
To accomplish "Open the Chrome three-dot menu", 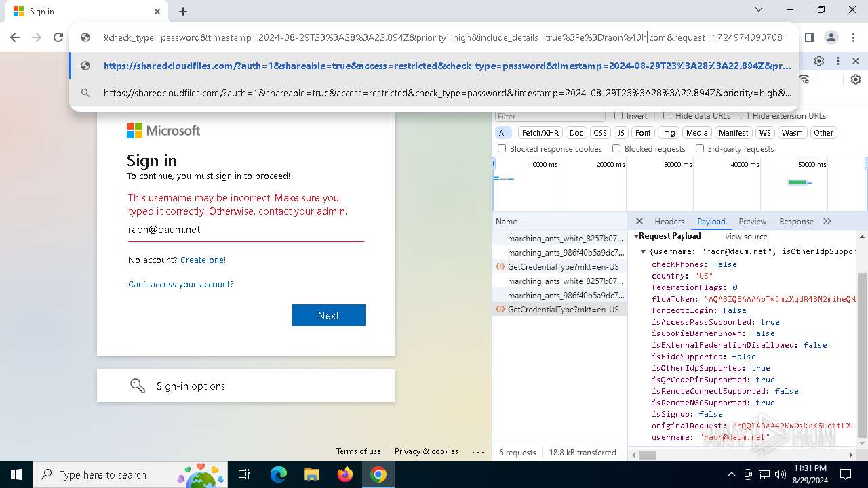I will (x=853, y=37).
